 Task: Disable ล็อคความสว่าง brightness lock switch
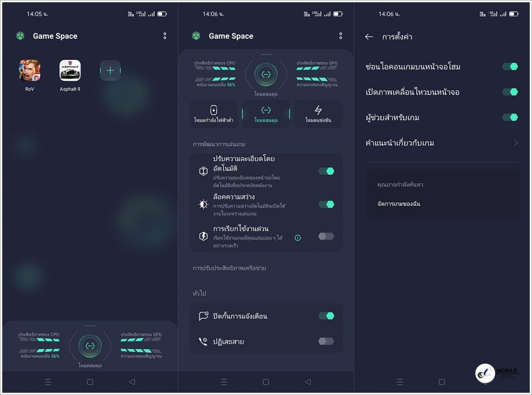(x=326, y=205)
